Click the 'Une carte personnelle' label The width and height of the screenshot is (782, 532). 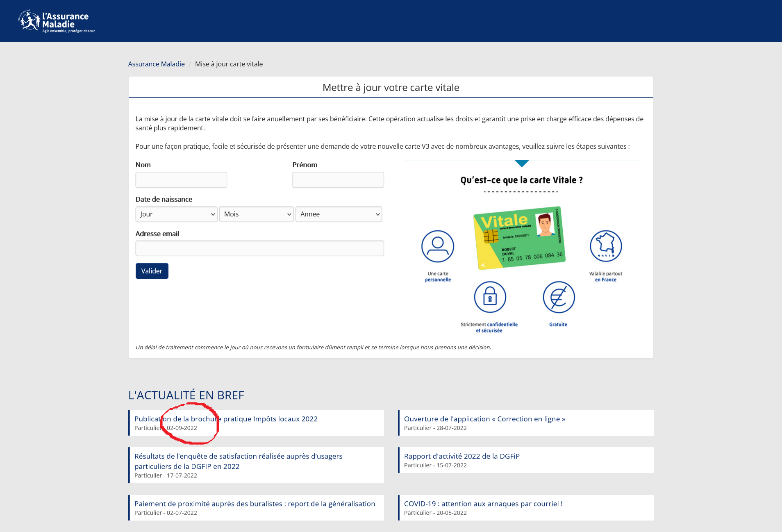tap(438, 277)
